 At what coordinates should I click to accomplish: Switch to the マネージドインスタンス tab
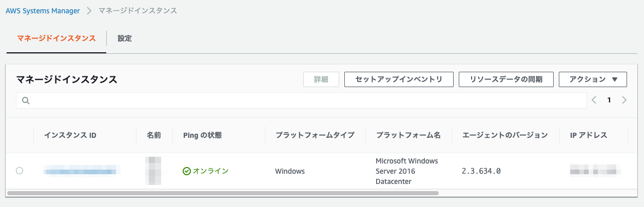(56, 38)
